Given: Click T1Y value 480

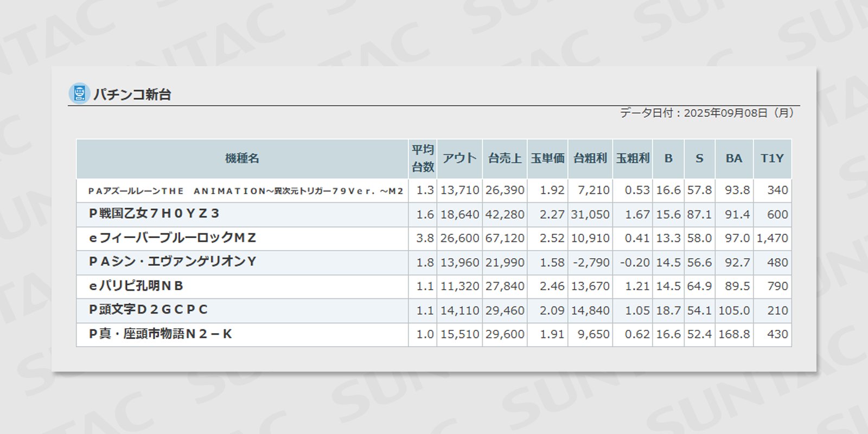Looking at the screenshot, I should pos(777,263).
